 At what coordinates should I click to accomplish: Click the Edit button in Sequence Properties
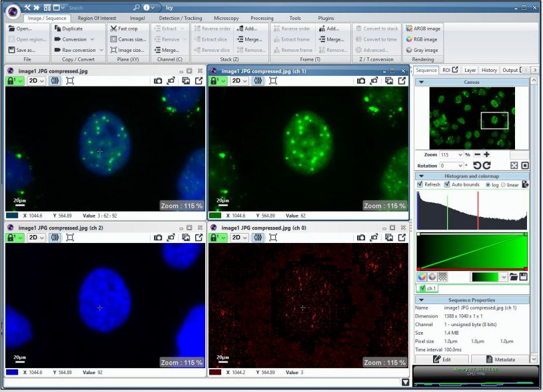442,359
